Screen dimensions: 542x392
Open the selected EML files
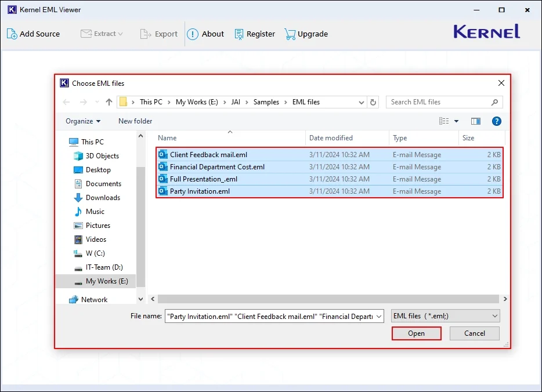(x=416, y=333)
